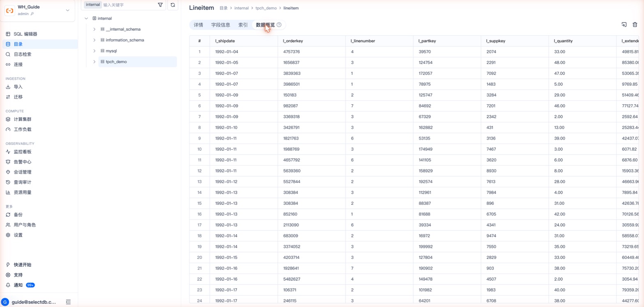Viewport: 644px width, 307px height.
Task: Select the information_schema tree item
Action: [125, 40]
